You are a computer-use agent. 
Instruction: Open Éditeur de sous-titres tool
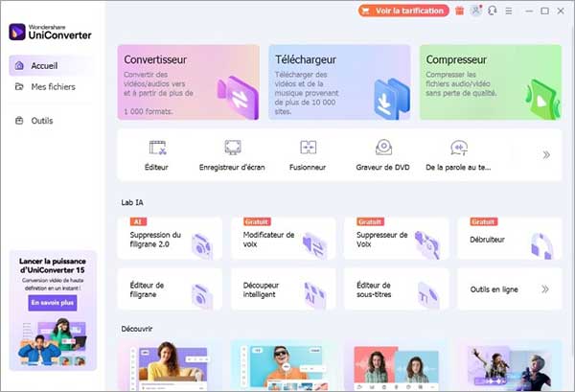pyautogui.click(x=397, y=289)
